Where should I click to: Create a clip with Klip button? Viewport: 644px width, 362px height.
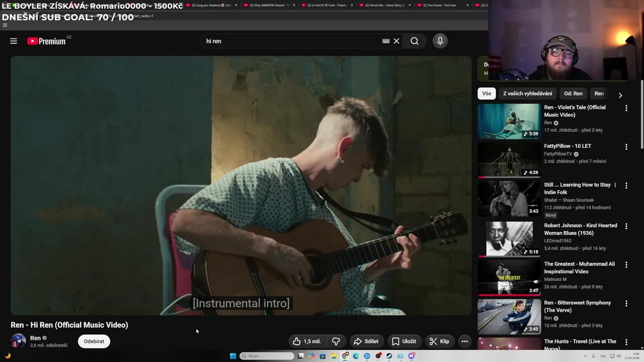pos(439,341)
